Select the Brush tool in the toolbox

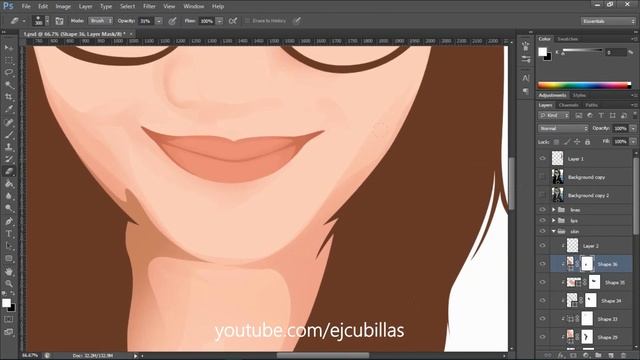[9, 135]
